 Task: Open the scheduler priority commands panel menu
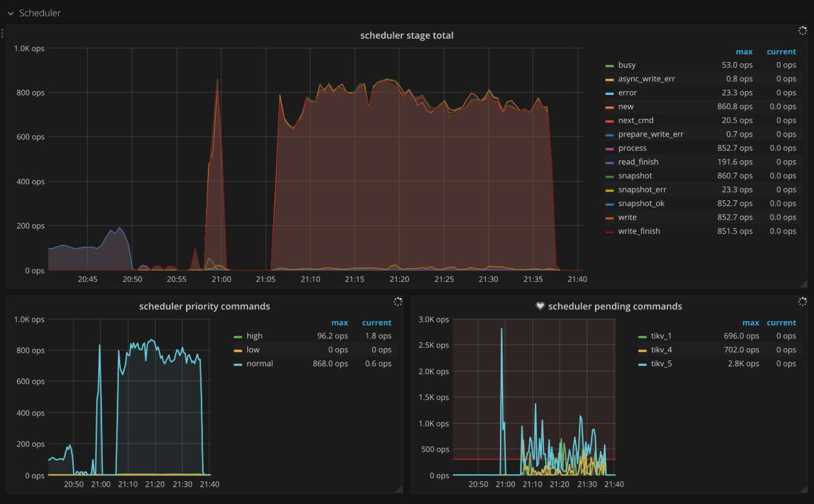[x=204, y=306]
